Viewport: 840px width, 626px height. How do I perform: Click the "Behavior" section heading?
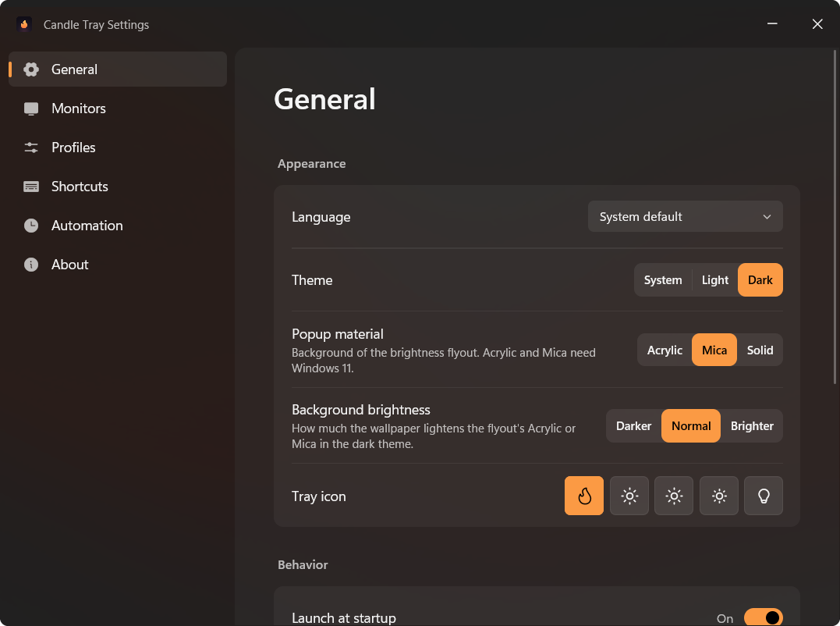point(303,565)
